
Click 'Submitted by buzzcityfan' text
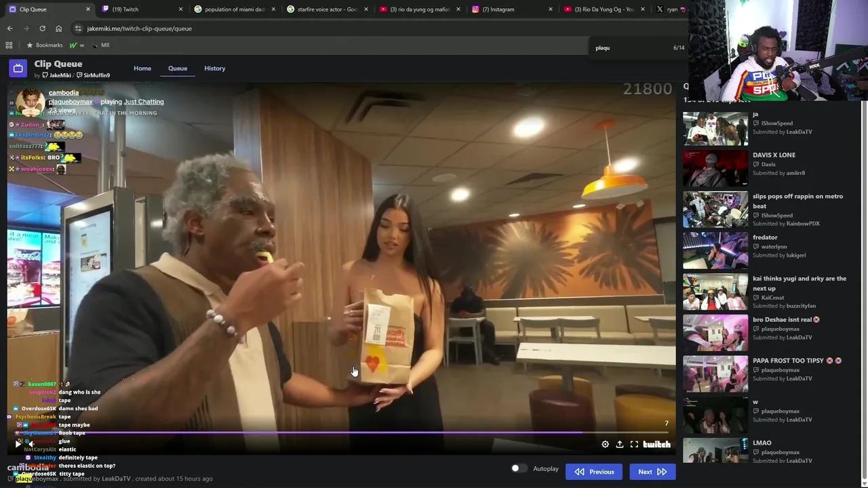784,306
